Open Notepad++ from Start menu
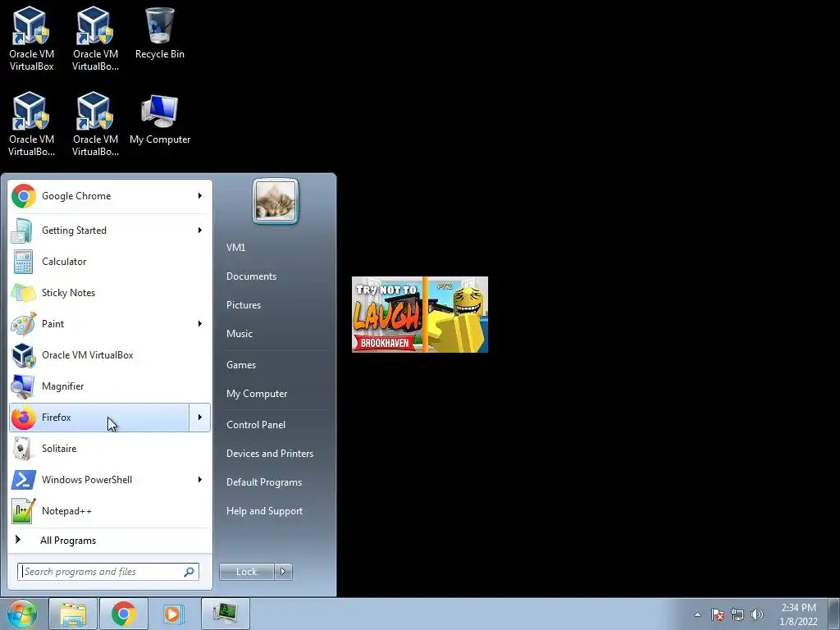840x630 pixels. (110, 510)
